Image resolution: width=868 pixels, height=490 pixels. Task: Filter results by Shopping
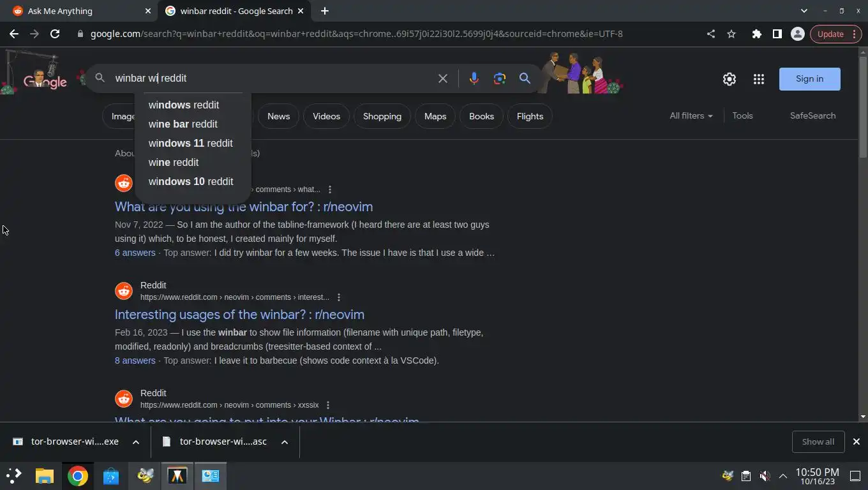point(382,116)
